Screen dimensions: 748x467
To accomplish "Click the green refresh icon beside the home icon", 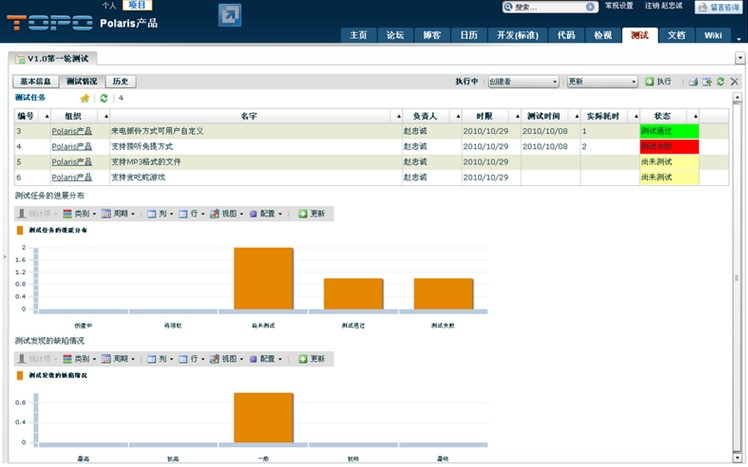I will 103,98.
